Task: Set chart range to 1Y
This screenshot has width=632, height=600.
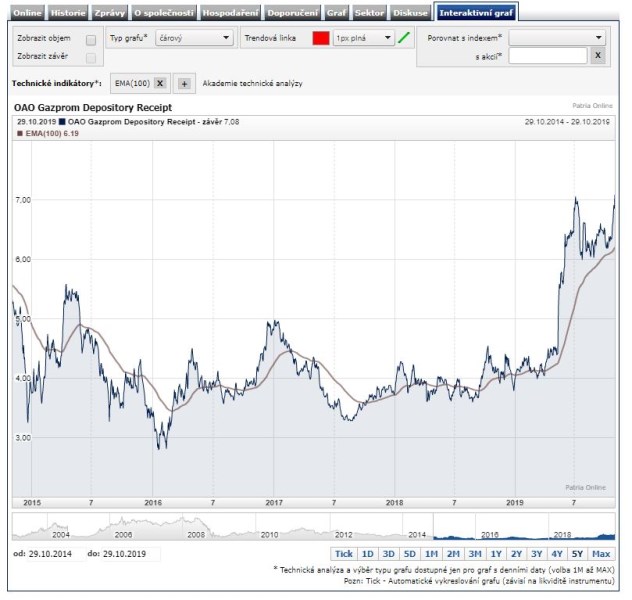Action: (x=496, y=553)
